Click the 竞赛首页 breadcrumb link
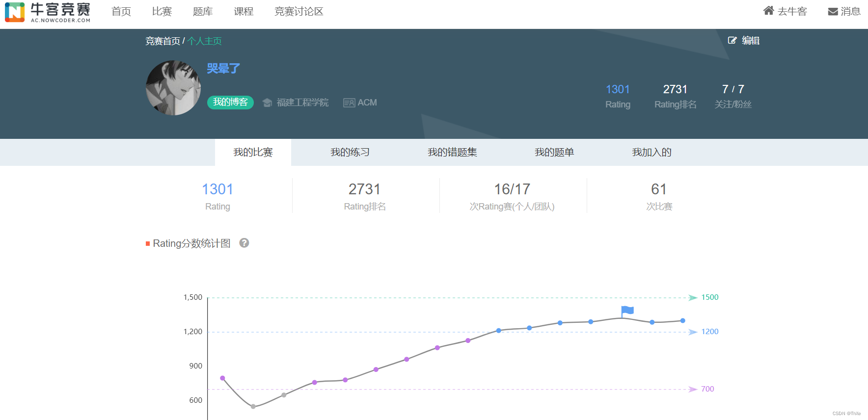 pos(163,41)
